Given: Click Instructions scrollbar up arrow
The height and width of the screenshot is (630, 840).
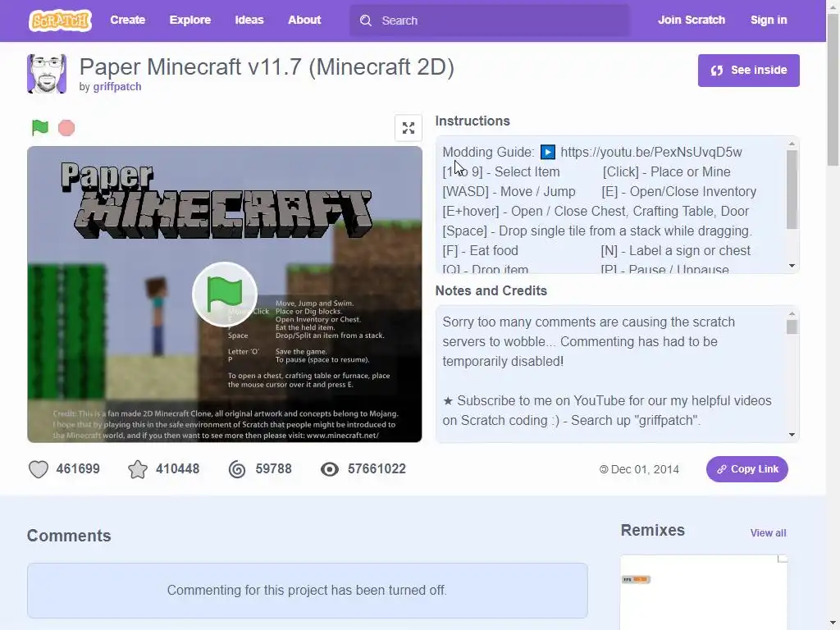Looking at the screenshot, I should click(792, 144).
